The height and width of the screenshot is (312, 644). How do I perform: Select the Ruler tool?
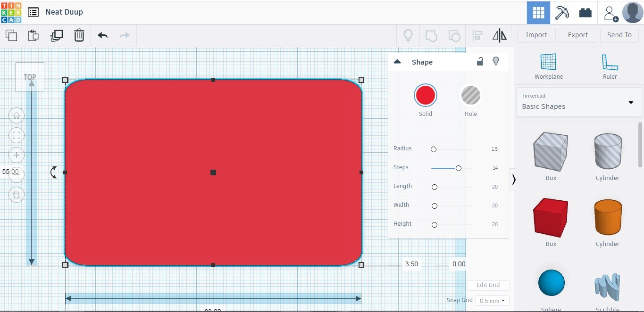click(610, 66)
